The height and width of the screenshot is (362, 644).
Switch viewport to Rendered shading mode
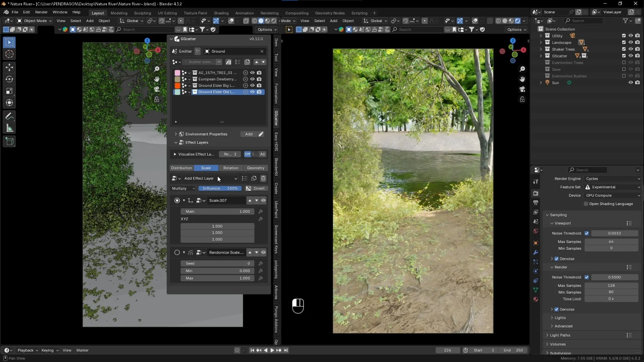coord(517,21)
